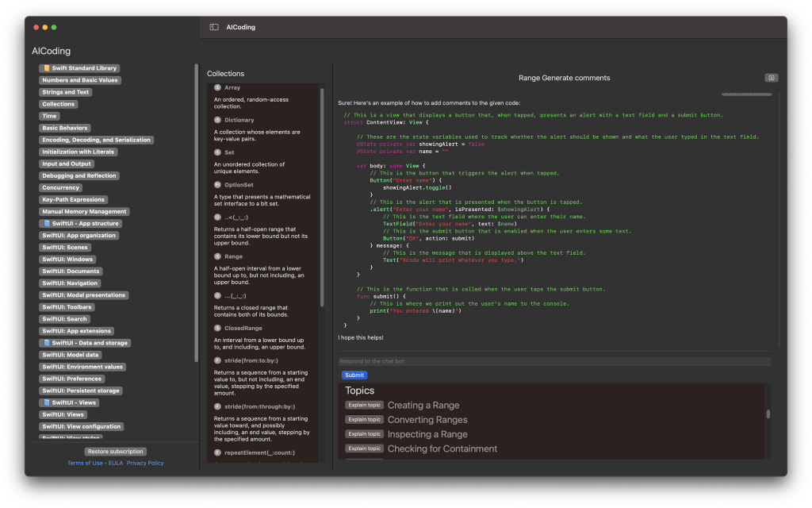Select SwiftUI: Windows
The image size is (812, 508).
pos(67,260)
